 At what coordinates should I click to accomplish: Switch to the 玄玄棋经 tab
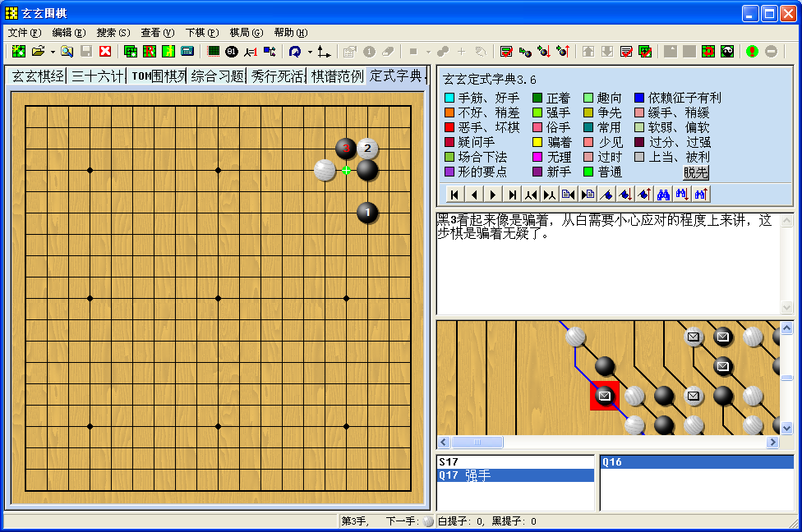tap(38, 76)
